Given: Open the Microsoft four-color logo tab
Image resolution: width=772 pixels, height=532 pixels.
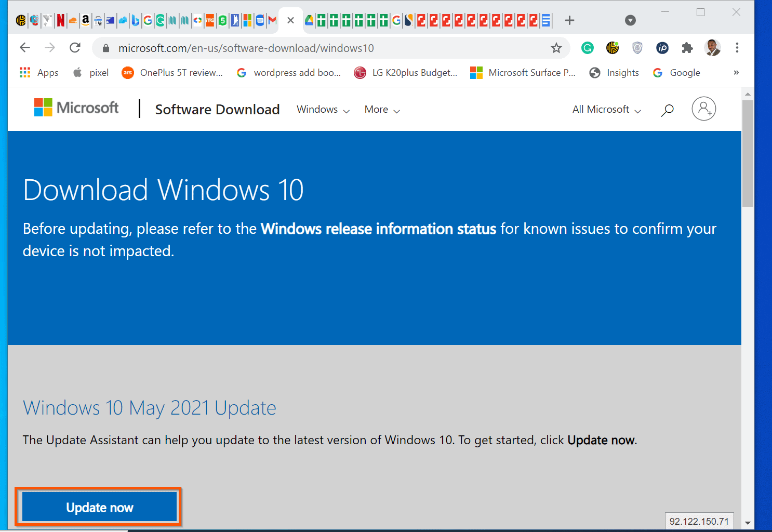Looking at the screenshot, I should [247, 20].
